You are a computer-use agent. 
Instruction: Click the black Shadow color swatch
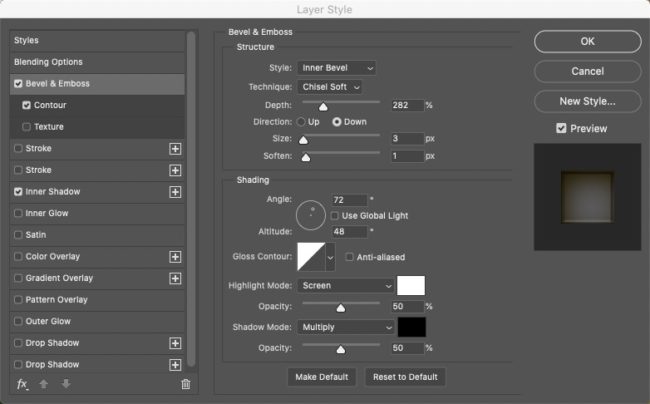[x=412, y=327]
